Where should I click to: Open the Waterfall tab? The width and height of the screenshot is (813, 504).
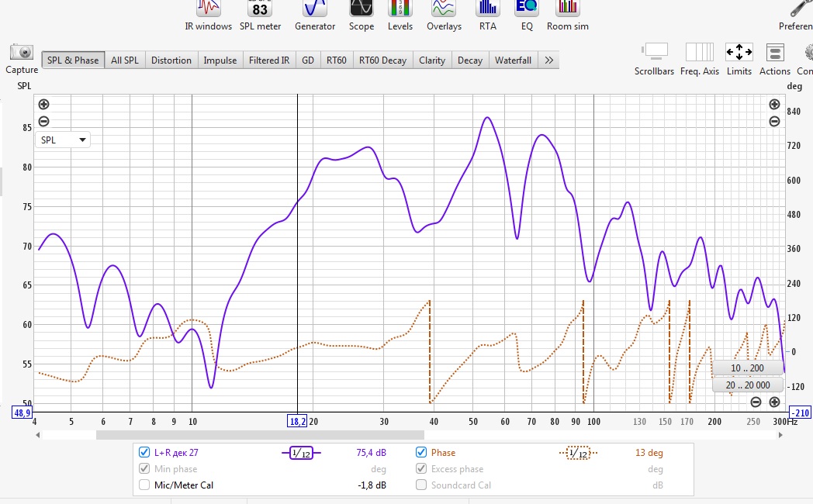[513, 60]
